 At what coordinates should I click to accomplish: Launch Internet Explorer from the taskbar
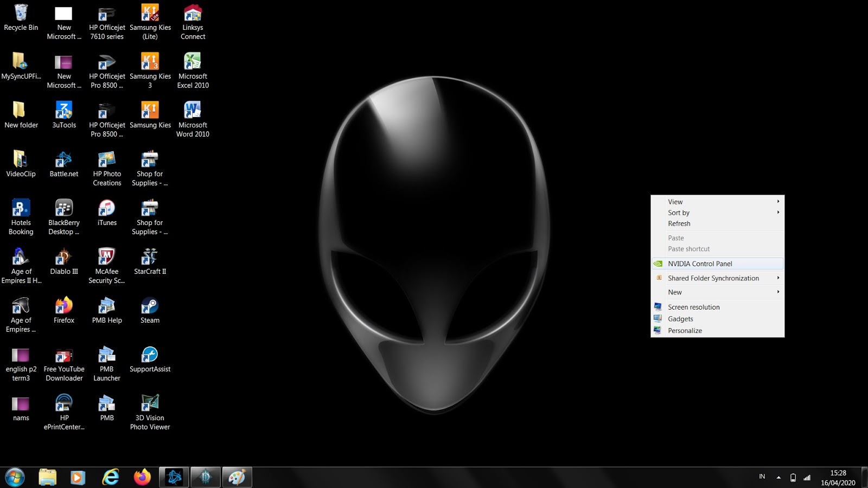tap(111, 477)
